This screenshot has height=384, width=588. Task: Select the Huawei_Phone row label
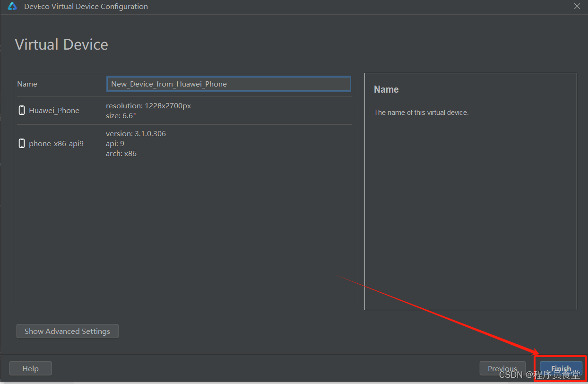[54, 110]
